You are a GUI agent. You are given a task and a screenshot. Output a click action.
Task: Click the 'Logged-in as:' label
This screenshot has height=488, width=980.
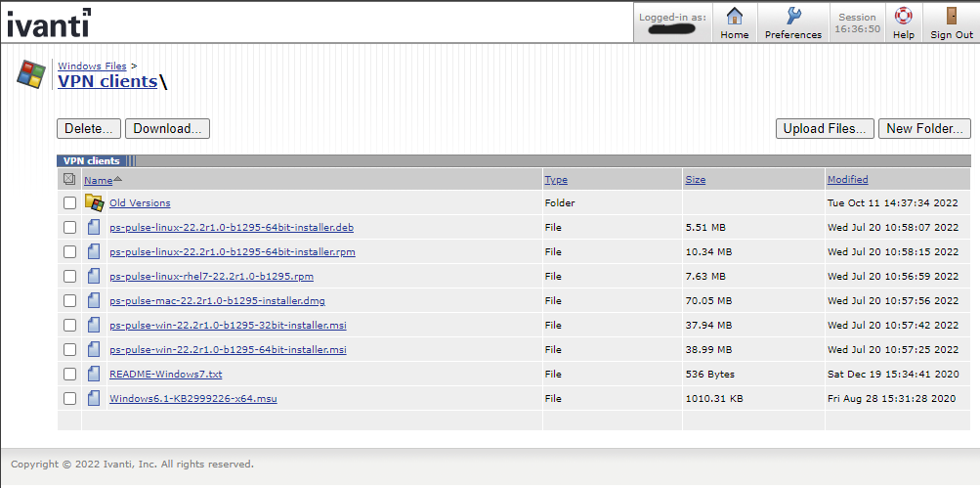[672, 17]
